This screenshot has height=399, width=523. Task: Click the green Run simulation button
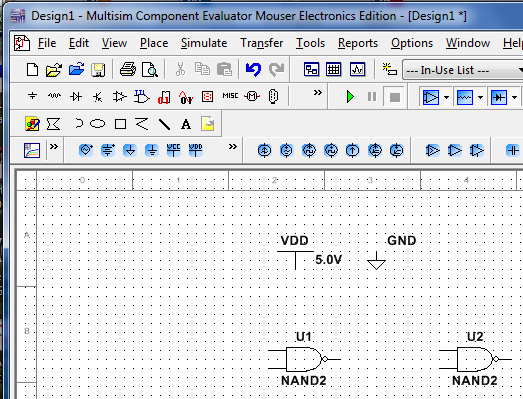[350, 97]
